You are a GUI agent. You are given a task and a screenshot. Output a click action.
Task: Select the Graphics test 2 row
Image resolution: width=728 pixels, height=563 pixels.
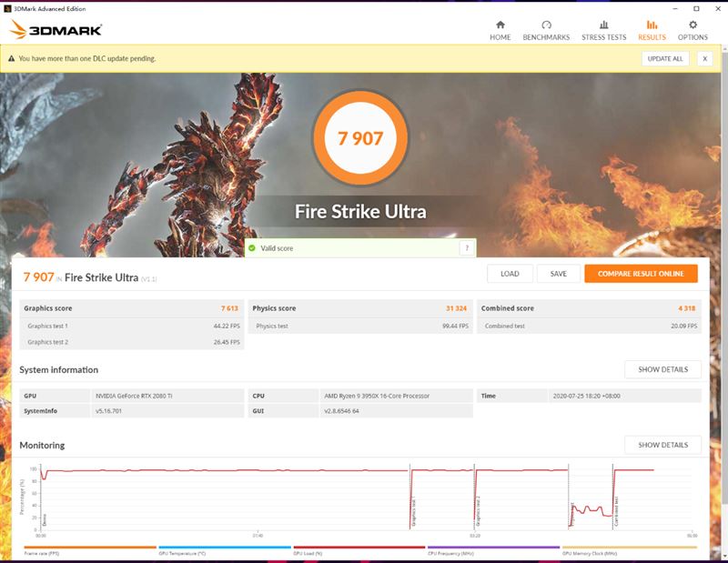pyautogui.click(x=132, y=342)
